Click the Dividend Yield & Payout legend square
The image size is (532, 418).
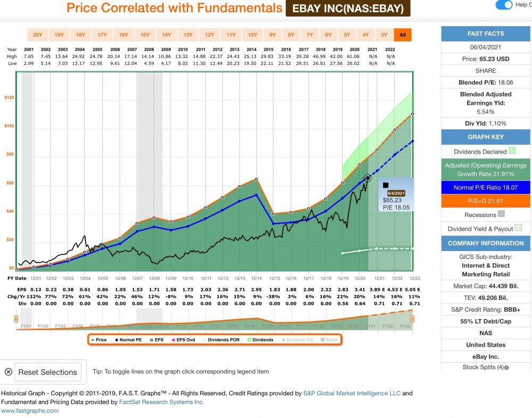518,228
